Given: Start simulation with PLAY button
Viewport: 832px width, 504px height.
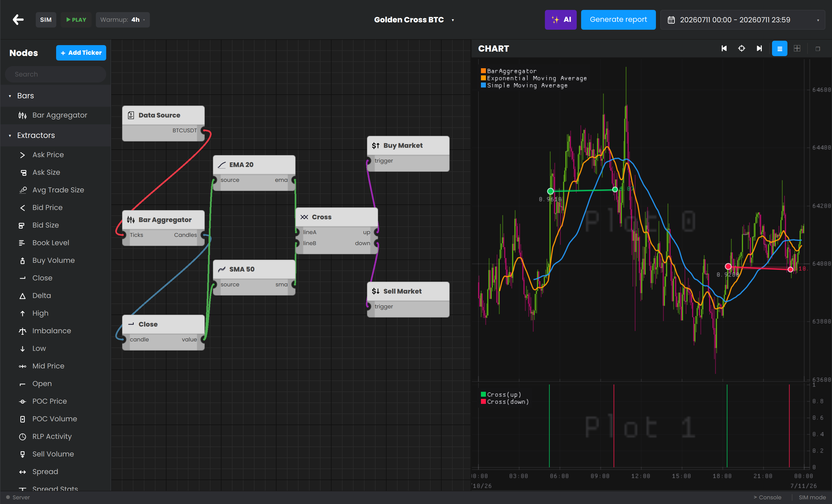Looking at the screenshot, I should 76,20.
